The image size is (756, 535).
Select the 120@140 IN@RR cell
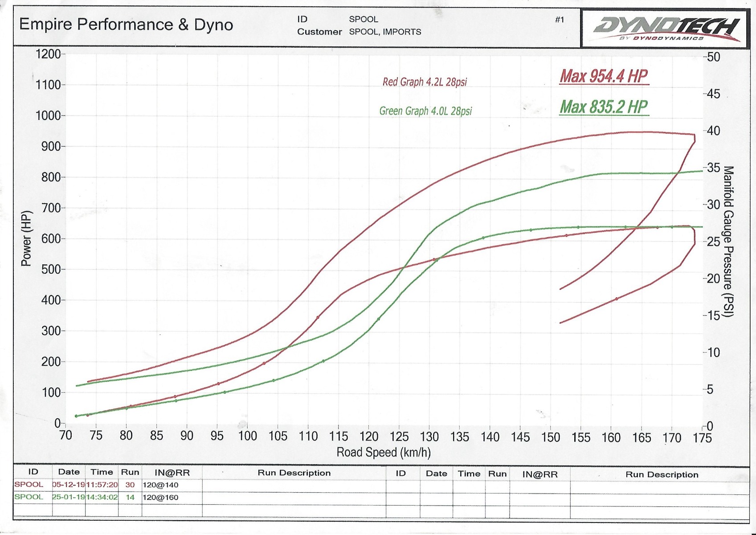click(160, 485)
